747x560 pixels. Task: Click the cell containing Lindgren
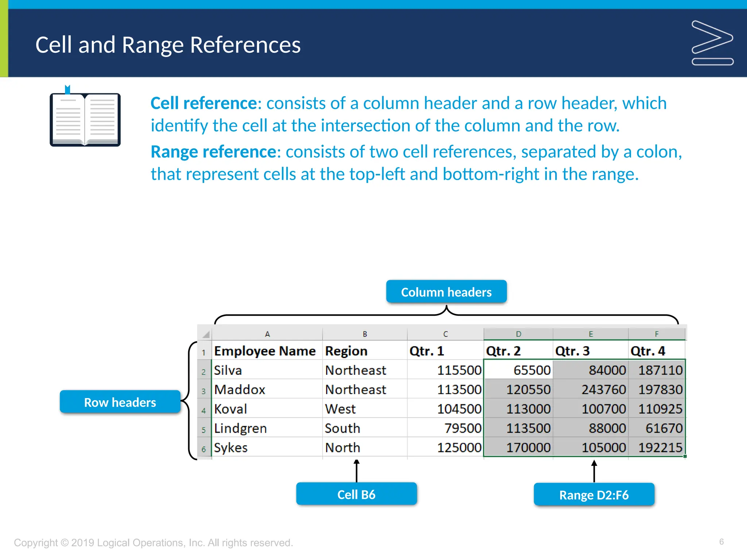pos(267,428)
